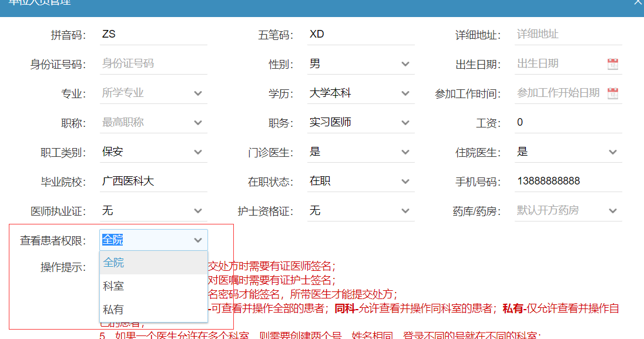This screenshot has width=644, height=339.
Task: Open the 职称 dropdown
Action: pyautogui.click(x=198, y=123)
